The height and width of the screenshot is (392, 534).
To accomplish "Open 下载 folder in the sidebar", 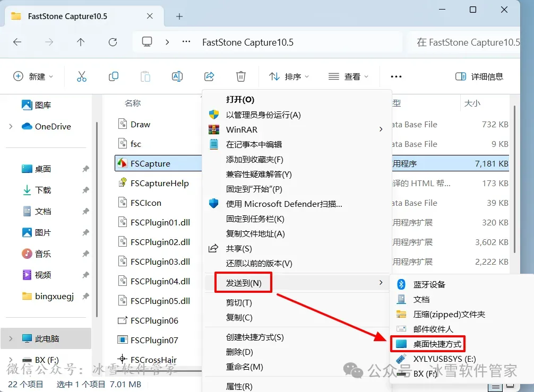I will pos(37,190).
